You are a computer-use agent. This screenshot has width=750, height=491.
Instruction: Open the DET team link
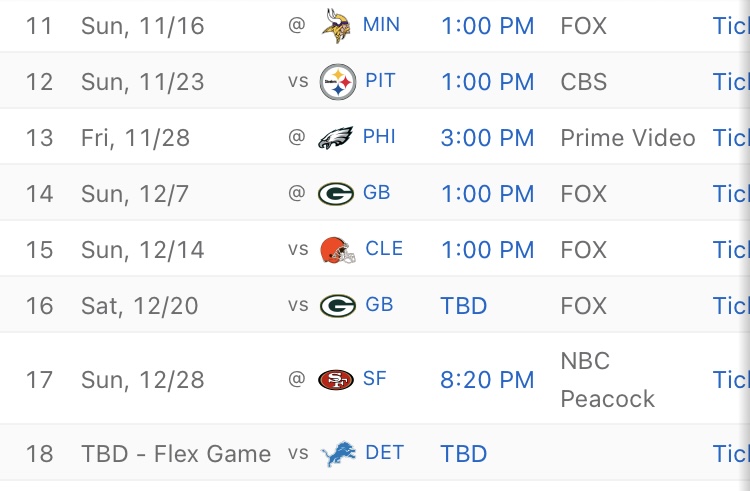tap(384, 454)
